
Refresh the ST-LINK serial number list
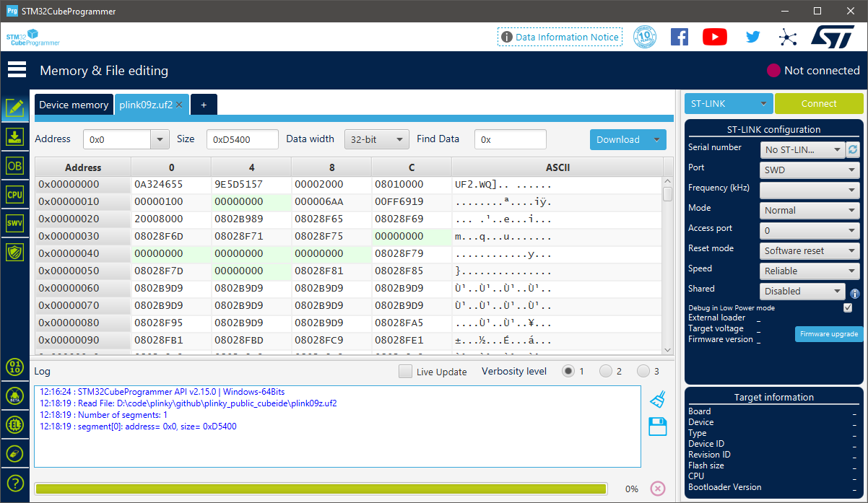click(x=854, y=149)
